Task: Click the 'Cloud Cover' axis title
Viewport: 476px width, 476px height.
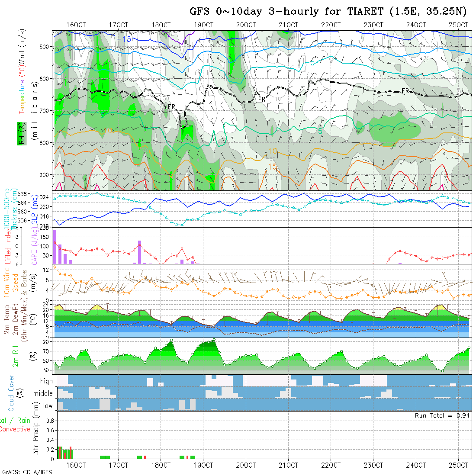Action: point(12,393)
